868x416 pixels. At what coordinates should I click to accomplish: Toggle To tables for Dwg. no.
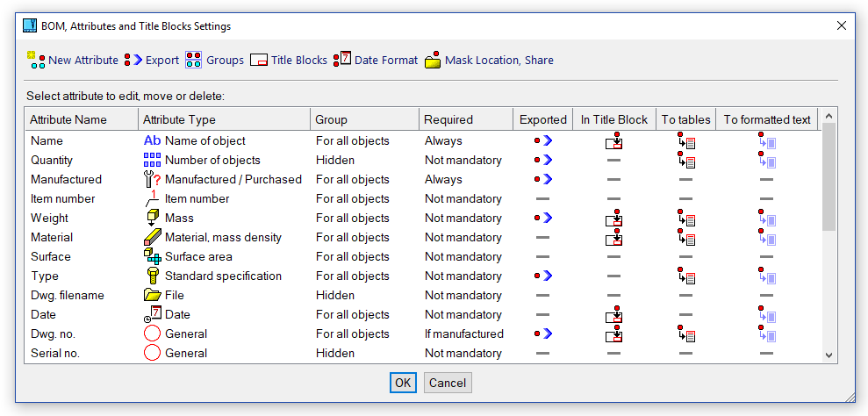(685, 334)
